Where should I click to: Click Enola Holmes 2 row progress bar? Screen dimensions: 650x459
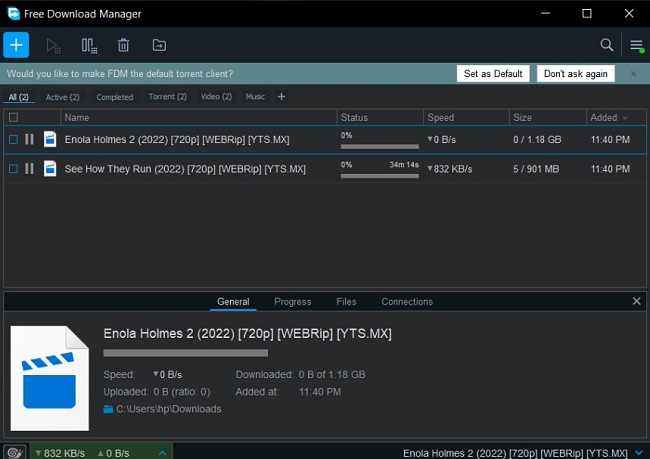380,146
